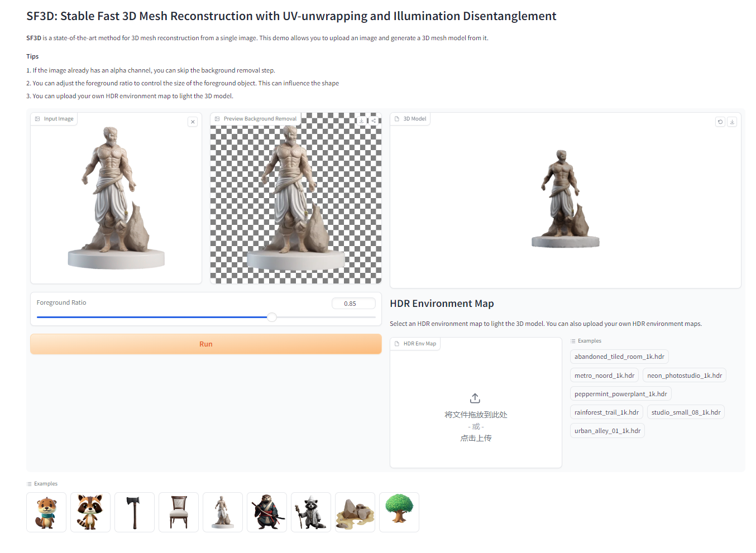Load the green tree example image

(399, 512)
